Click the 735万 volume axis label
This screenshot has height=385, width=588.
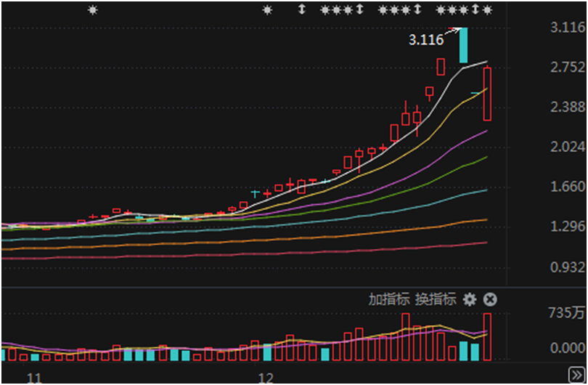pos(568,313)
